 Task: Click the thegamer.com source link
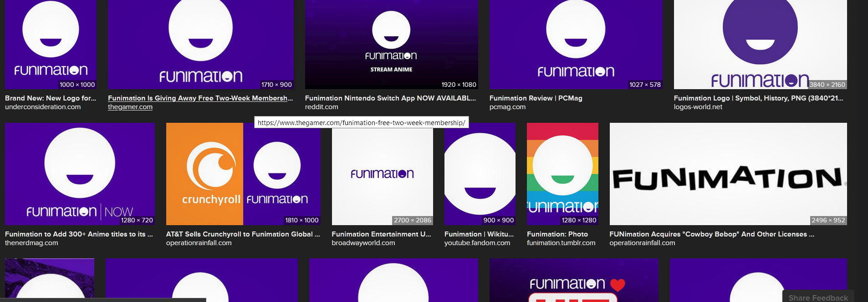click(130, 107)
